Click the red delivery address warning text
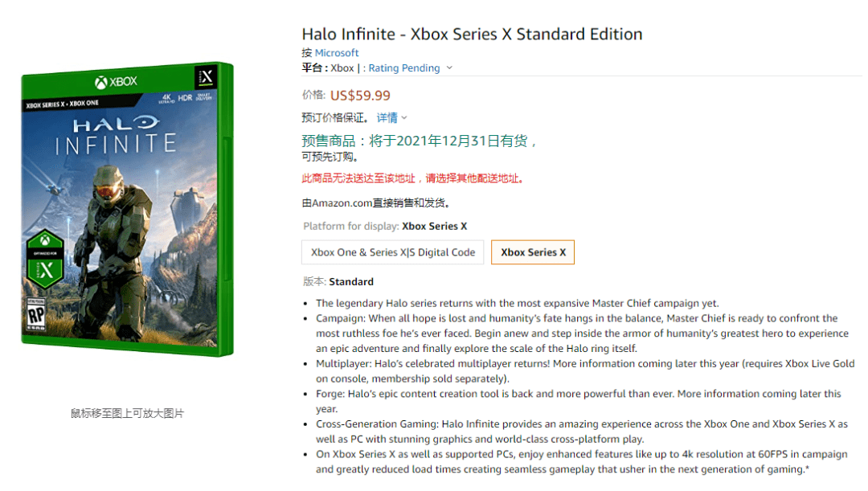The image size is (868, 491). click(412, 178)
